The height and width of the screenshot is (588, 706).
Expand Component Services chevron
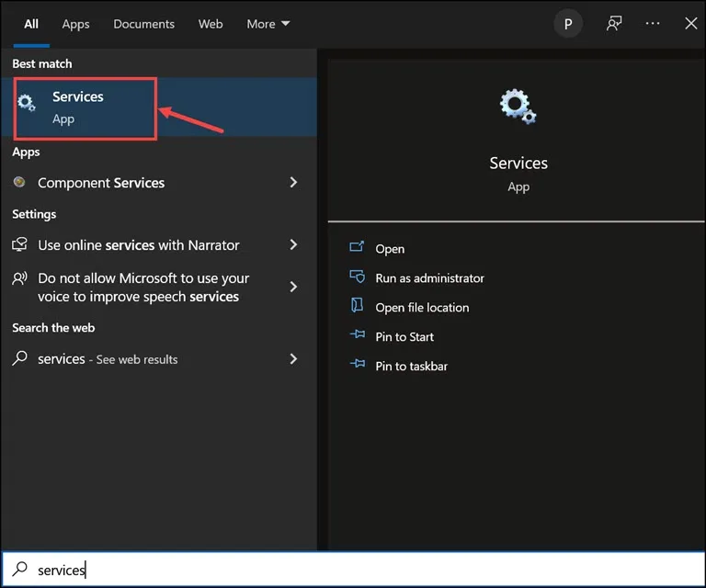[293, 182]
